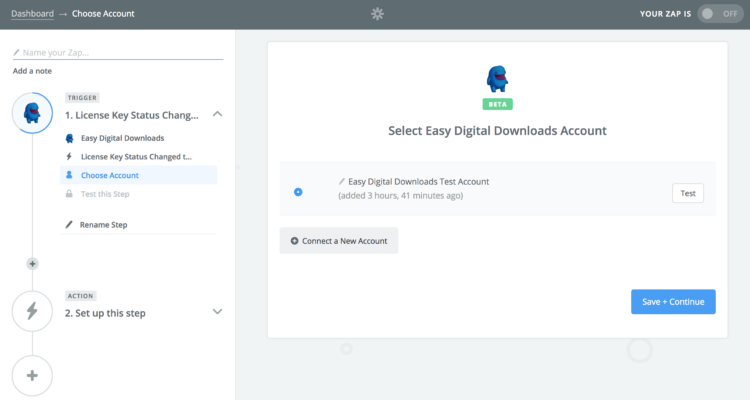Add a step between trigger and action
Image resolution: width=750 pixels, height=400 pixels.
32,264
